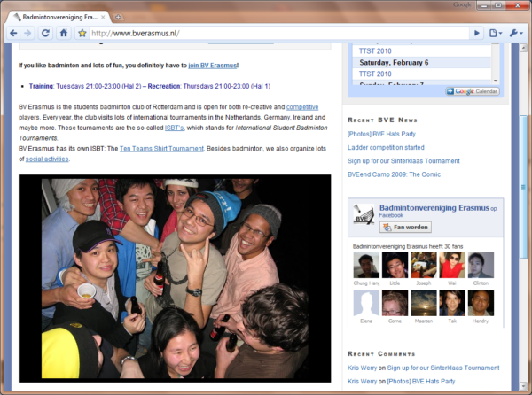Close the Badmintonvereniging Era... tab
This screenshot has height=395, width=532.
point(103,18)
